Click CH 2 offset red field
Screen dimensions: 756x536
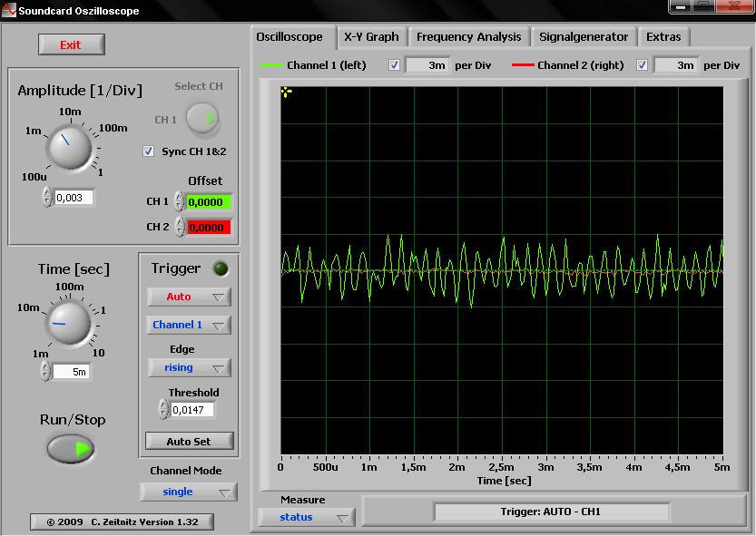tap(209, 227)
